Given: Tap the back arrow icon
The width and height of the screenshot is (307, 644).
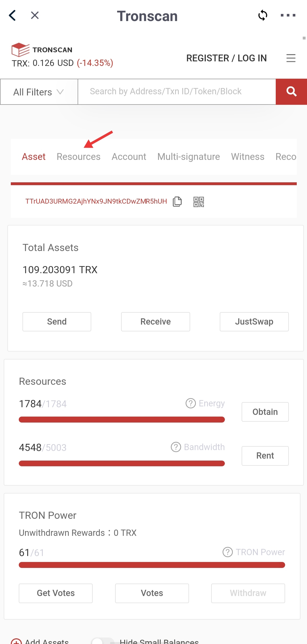Looking at the screenshot, I should 12,15.
